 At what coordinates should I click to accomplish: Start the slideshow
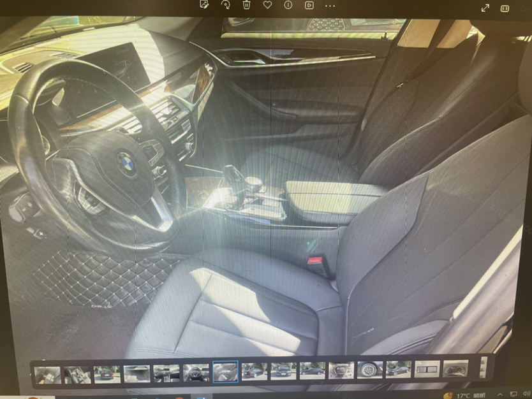pos(309,5)
